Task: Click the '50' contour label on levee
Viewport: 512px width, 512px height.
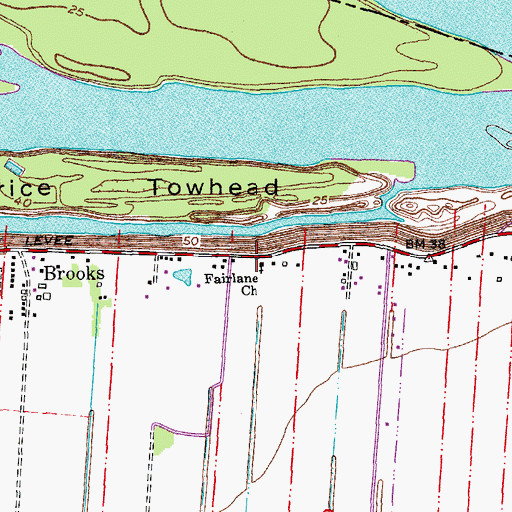Action: 191,241
